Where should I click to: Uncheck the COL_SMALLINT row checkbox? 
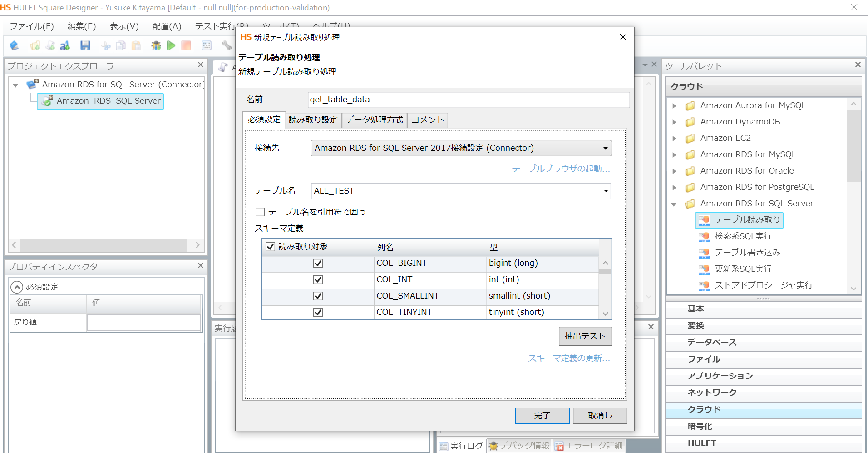(x=318, y=296)
